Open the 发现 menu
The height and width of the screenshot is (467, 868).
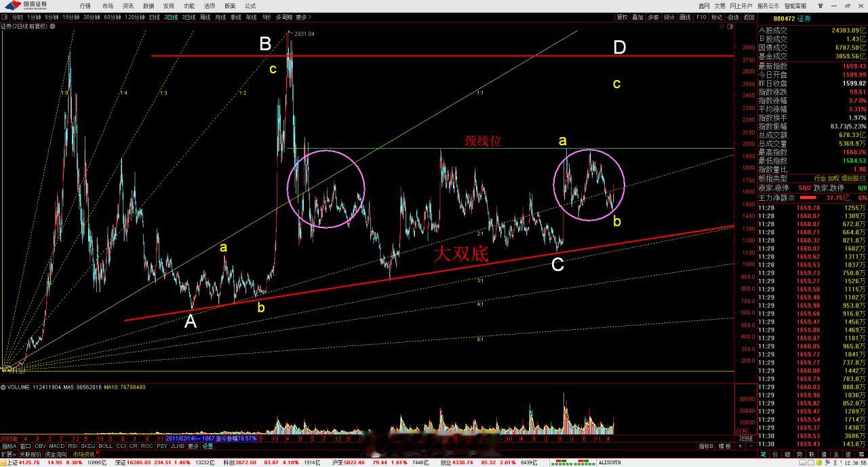coord(169,6)
